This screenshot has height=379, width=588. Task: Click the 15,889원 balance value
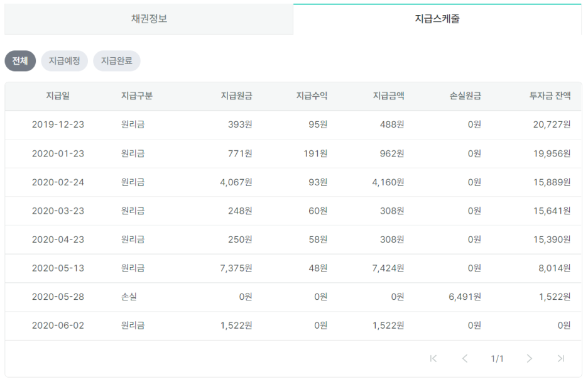(552, 182)
